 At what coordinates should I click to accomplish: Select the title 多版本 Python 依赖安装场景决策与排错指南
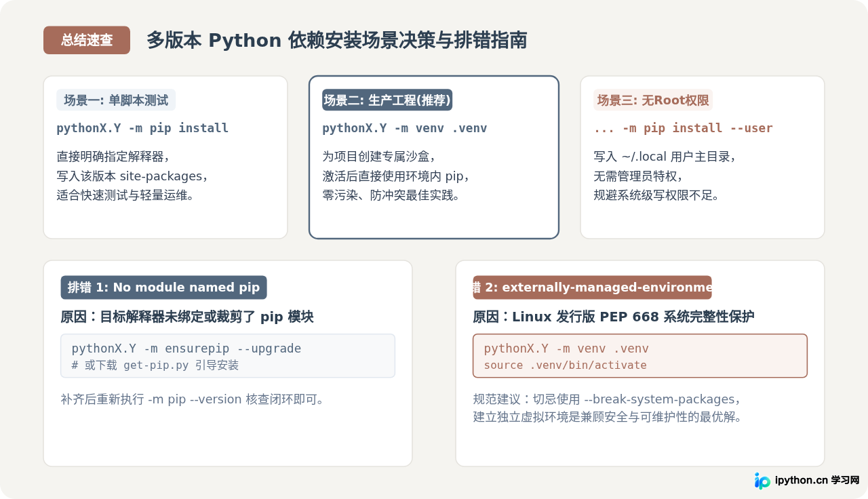337,41
